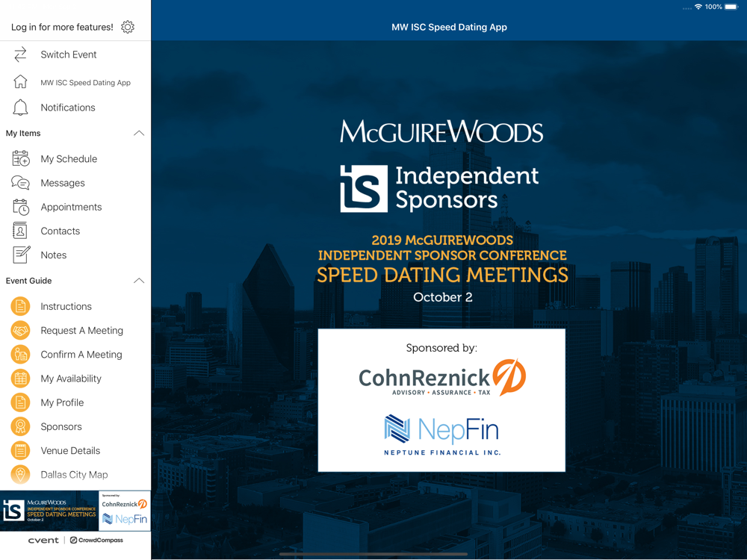Select Confirm A Meeting
The width and height of the screenshot is (747, 560).
75,354
